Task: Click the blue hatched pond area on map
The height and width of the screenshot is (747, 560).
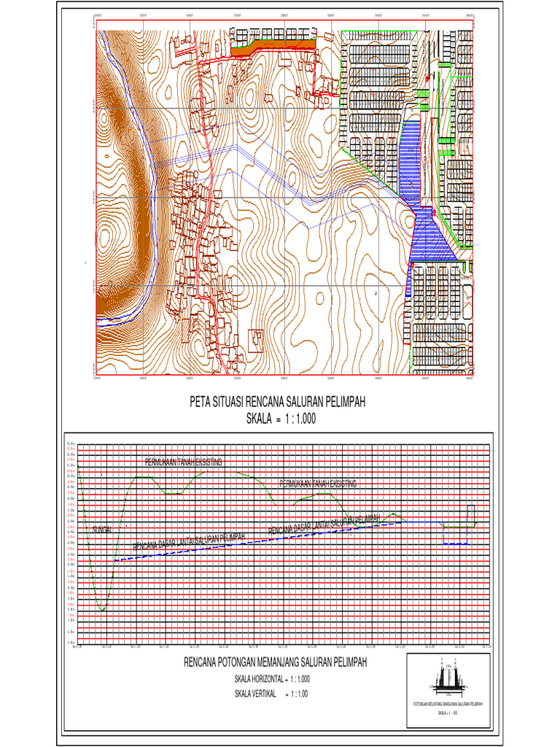Action: [x=412, y=157]
